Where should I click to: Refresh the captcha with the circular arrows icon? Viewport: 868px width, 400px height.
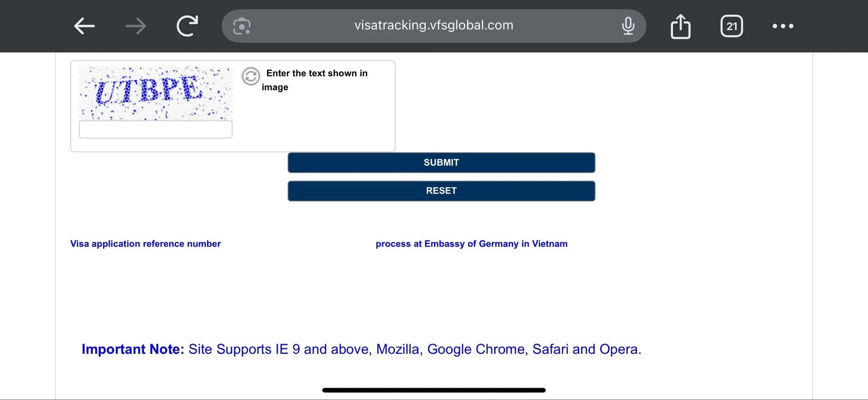pos(251,76)
